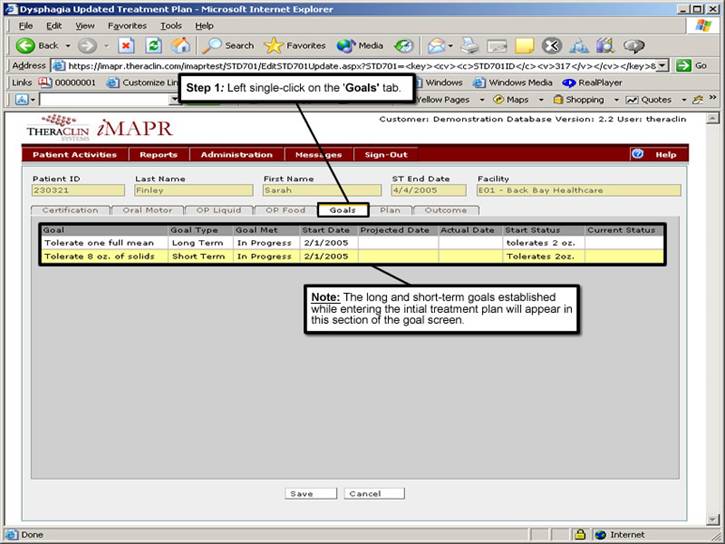Click the Last Name field containing Finley
This screenshot has height=544, width=725.
[193, 190]
